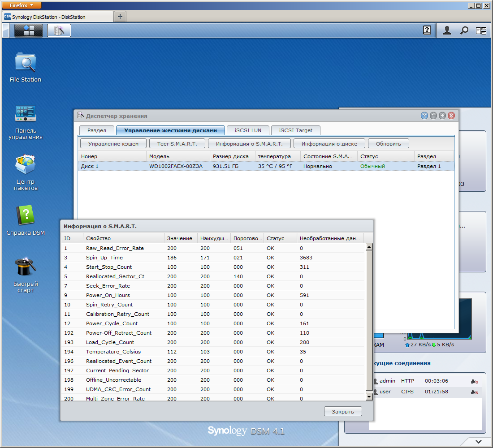This screenshot has width=493, height=448.
Task: Click the external devices icon in DSM taskbar
Action: pos(427,30)
